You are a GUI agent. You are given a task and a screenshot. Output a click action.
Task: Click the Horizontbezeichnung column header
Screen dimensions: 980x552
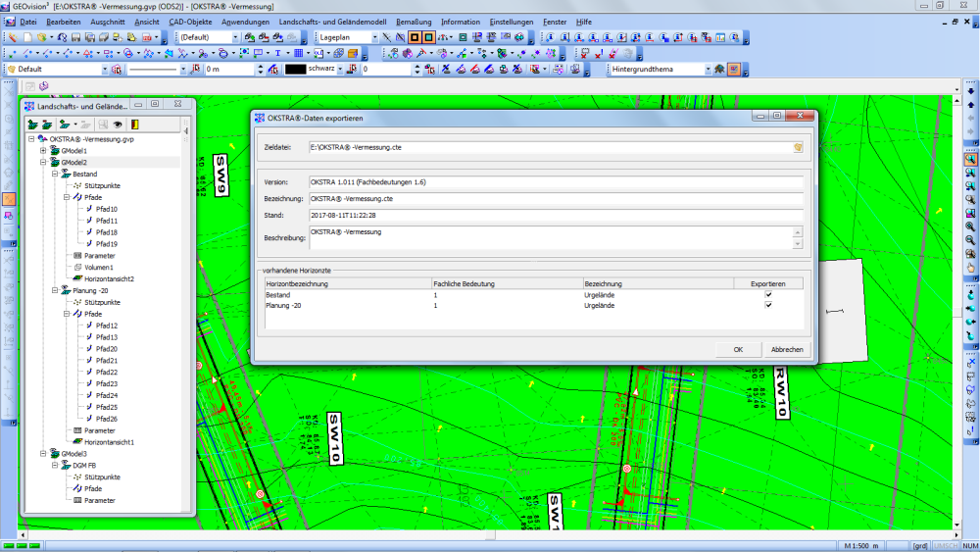(x=348, y=283)
